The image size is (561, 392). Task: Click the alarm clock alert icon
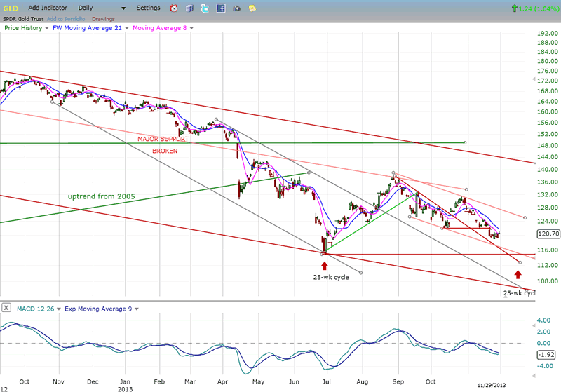(x=174, y=8)
